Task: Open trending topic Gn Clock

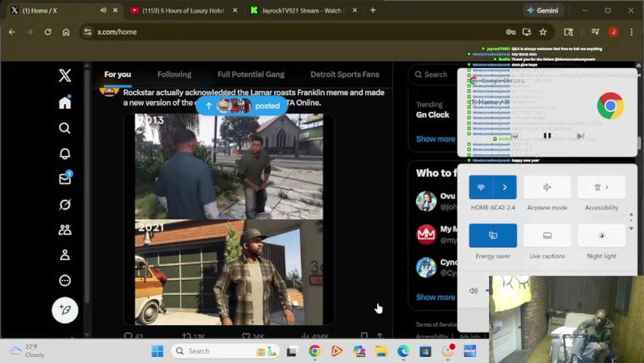Action: coord(432,114)
